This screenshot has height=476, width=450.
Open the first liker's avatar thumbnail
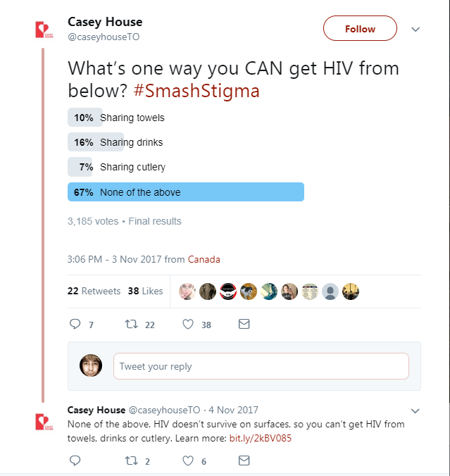pyautogui.click(x=187, y=292)
